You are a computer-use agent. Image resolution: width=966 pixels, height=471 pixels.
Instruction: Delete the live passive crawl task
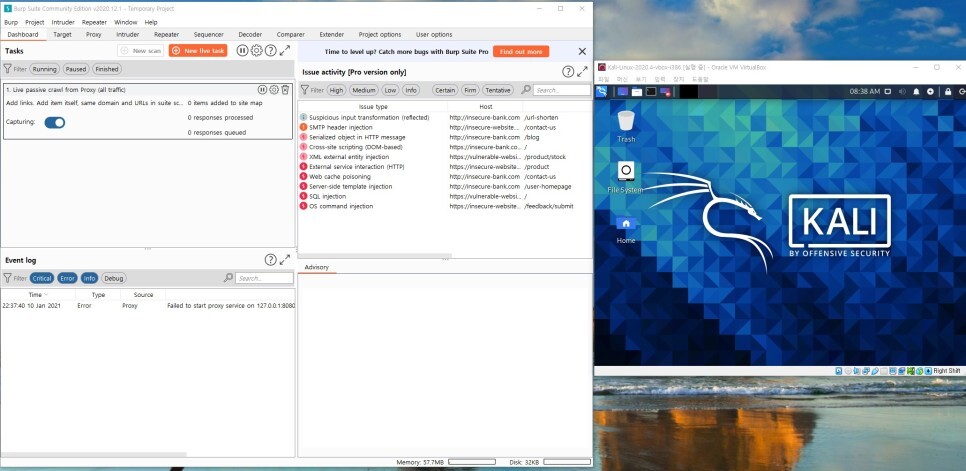tap(285, 90)
